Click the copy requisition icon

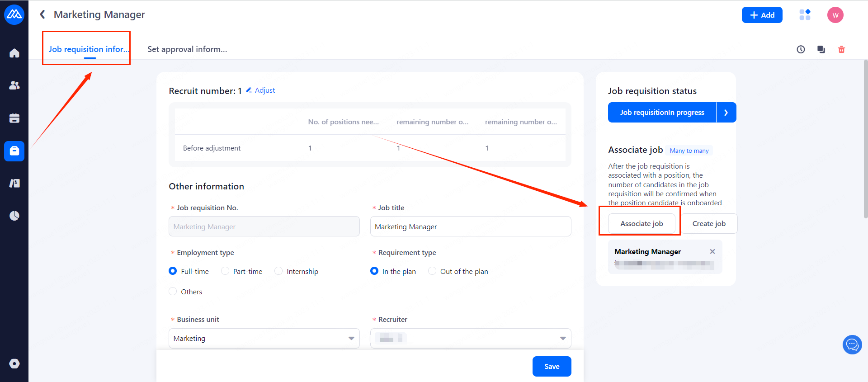[x=821, y=50]
